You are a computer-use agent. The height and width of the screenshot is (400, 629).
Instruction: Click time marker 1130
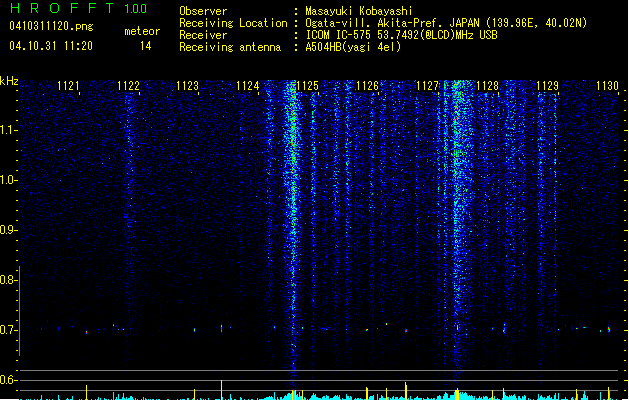(607, 86)
